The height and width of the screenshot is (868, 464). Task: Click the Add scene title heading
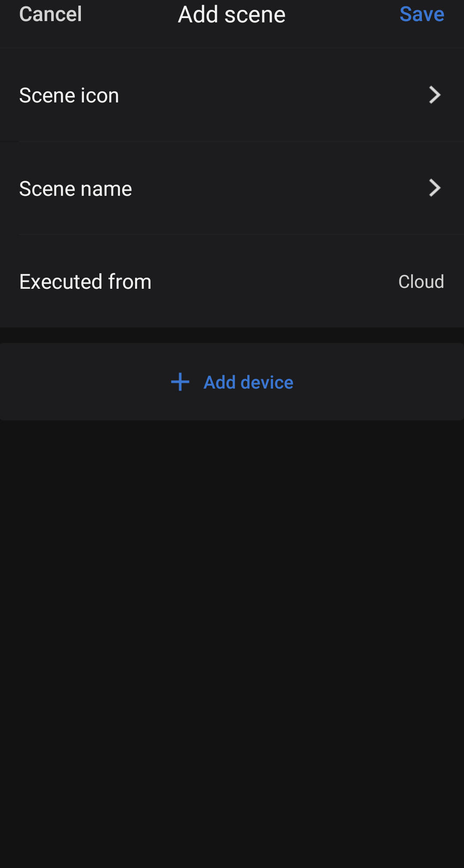[x=232, y=15]
